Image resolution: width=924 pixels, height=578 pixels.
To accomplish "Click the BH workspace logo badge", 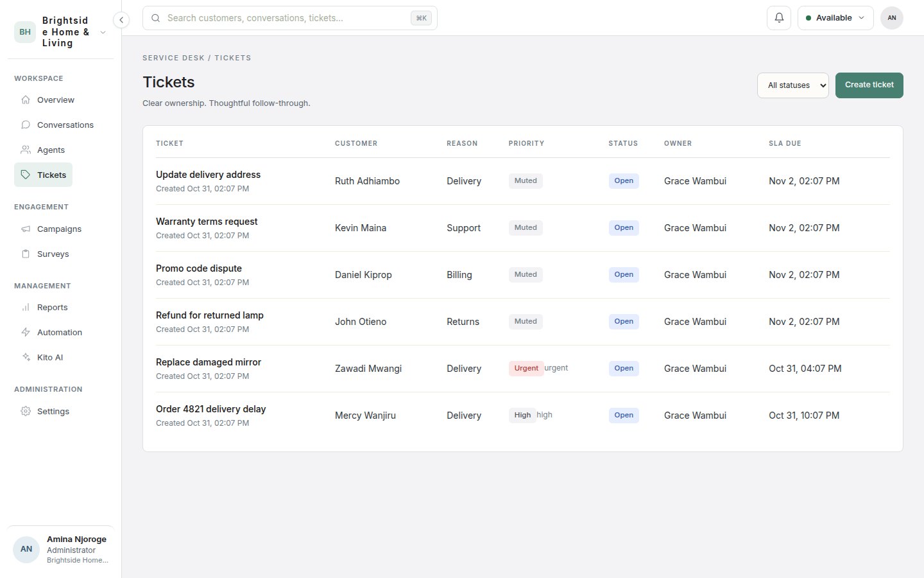I will 25,31.
